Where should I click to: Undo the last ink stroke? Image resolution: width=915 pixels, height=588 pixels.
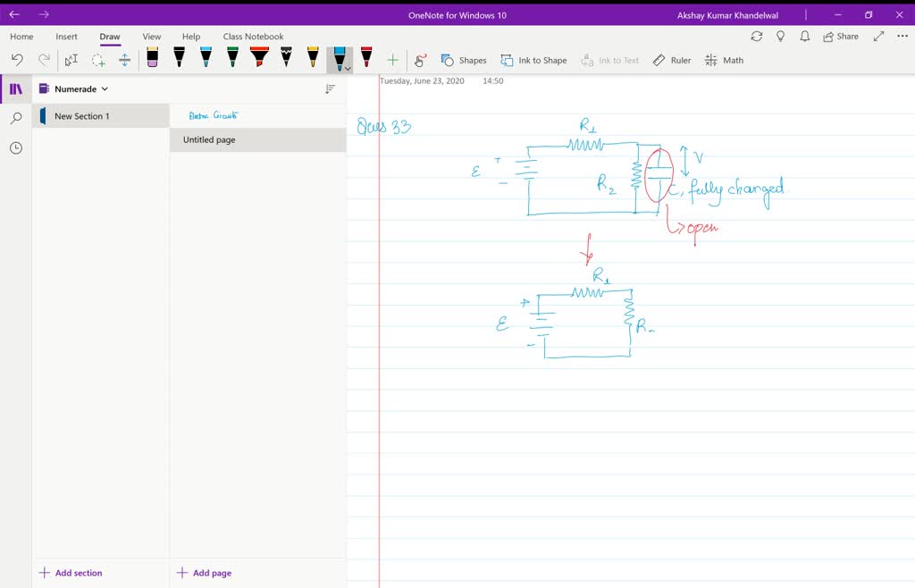tap(17, 59)
